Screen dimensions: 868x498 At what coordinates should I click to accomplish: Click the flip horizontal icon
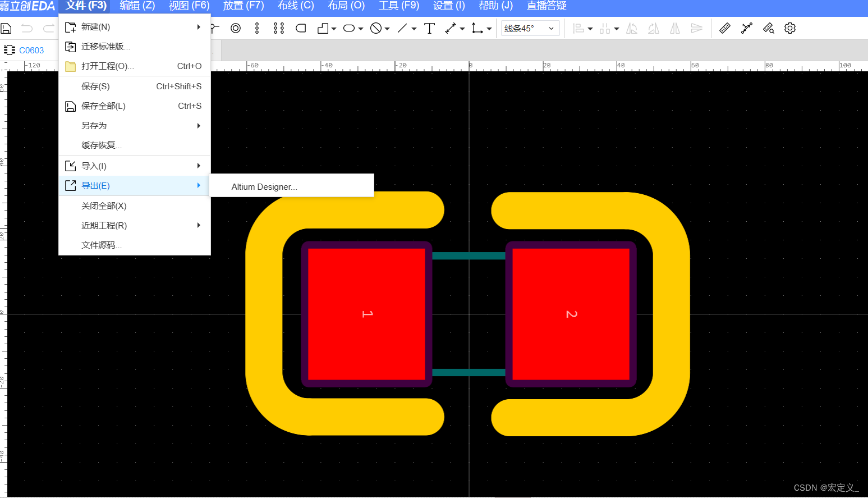coord(675,28)
